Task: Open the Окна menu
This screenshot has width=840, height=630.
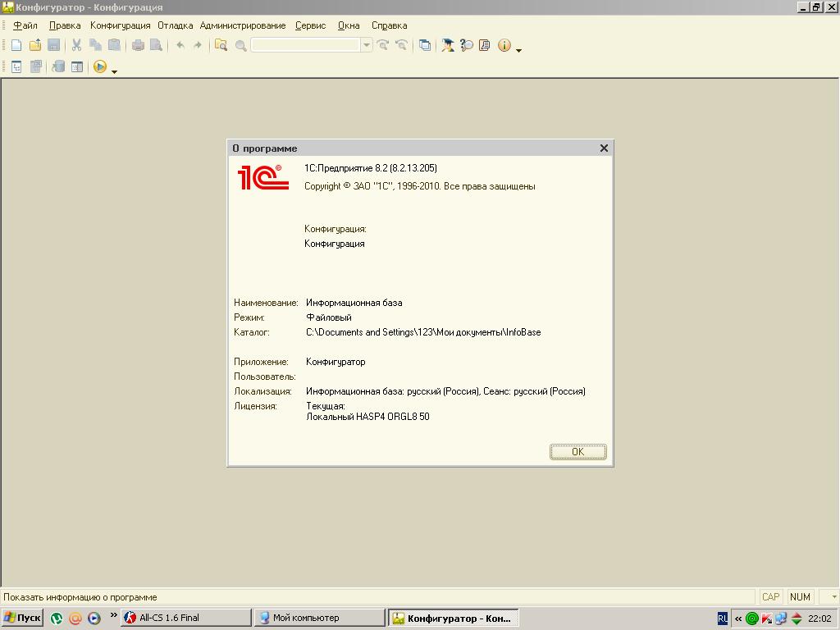Action: click(x=349, y=25)
